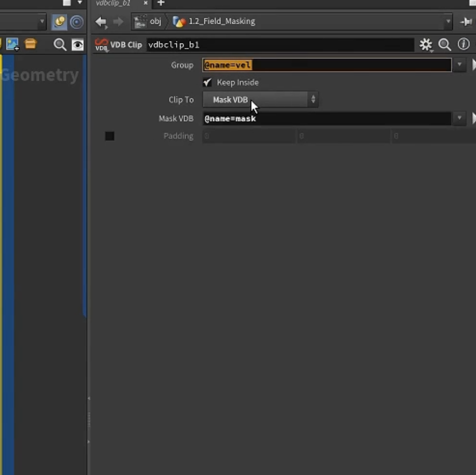Toggle the dark Padding checkbox

(110, 136)
